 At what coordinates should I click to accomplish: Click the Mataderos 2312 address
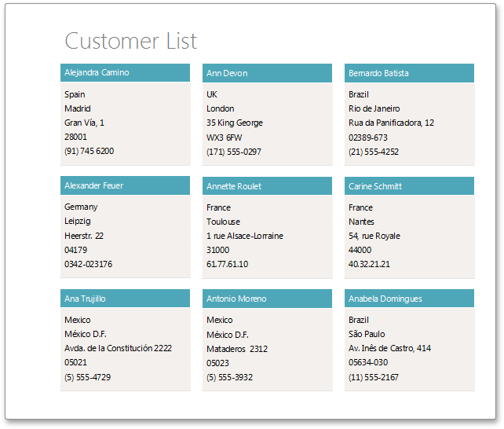coord(237,348)
